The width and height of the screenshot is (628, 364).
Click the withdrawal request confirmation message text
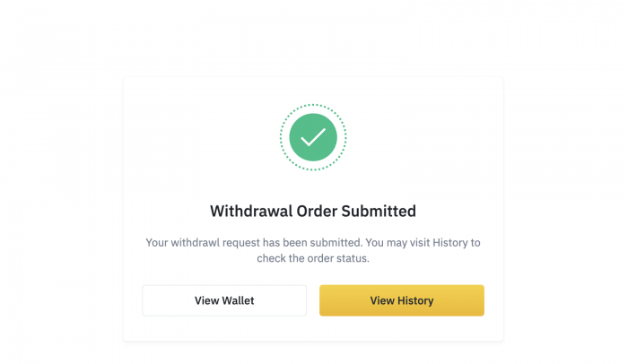click(313, 250)
